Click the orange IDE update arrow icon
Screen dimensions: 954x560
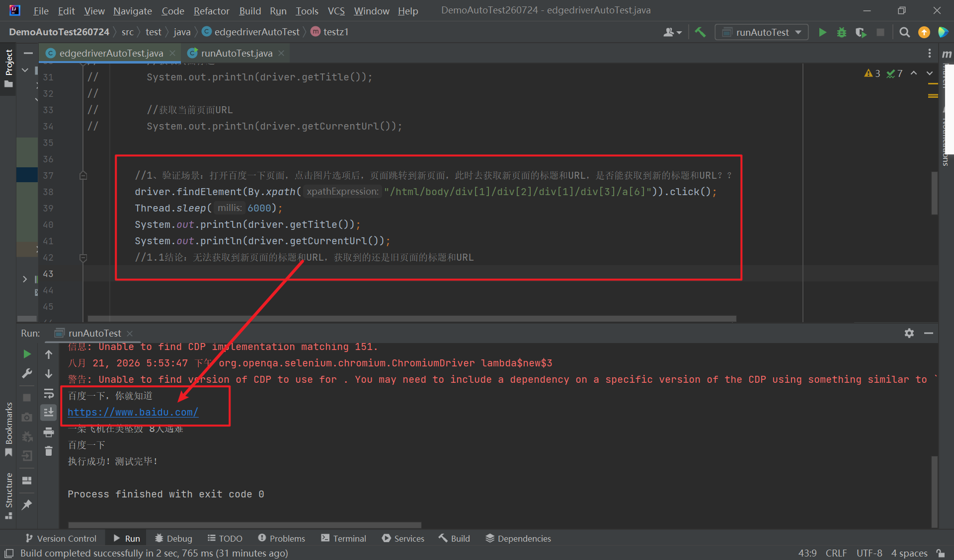tap(924, 32)
